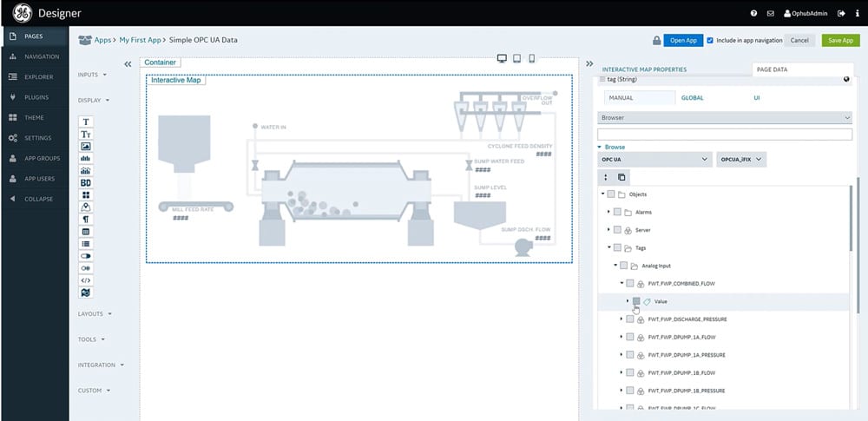This screenshot has width=868, height=421.
Task: Open the mail envelope icon
Action: pyautogui.click(x=769, y=13)
